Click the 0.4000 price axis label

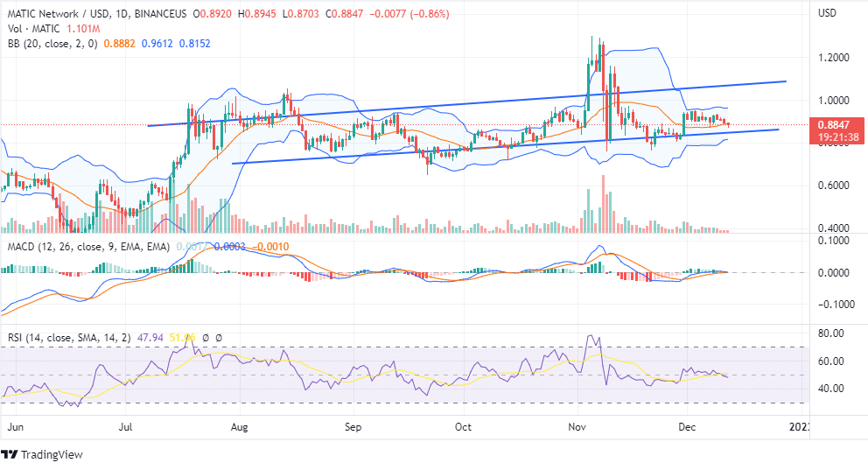click(x=833, y=228)
